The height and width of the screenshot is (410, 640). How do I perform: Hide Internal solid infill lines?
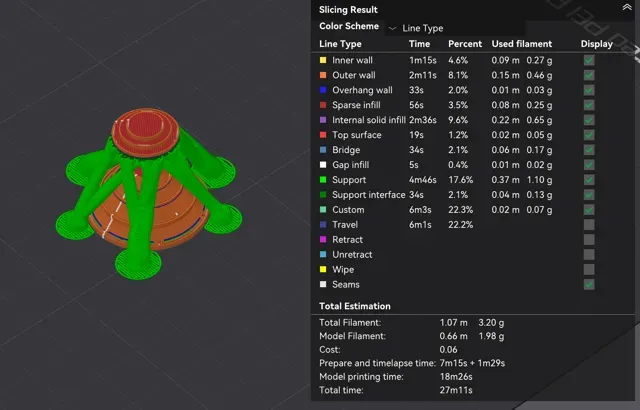point(589,120)
